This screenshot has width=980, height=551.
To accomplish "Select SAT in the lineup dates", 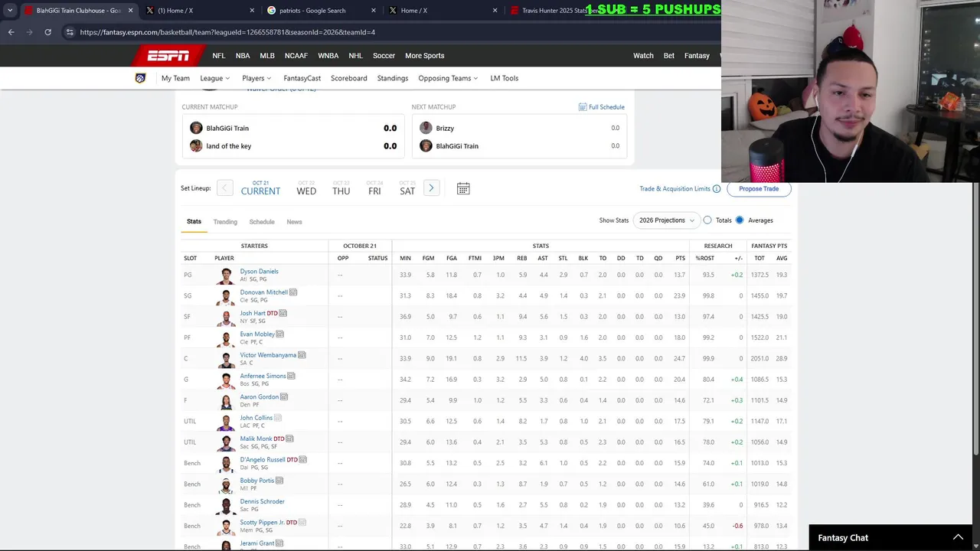I will coord(407,188).
